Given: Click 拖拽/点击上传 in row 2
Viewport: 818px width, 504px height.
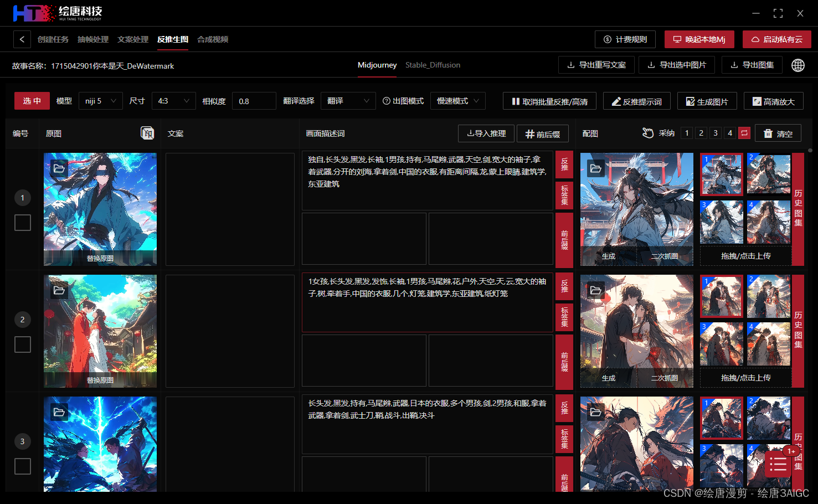Looking at the screenshot, I should [746, 378].
